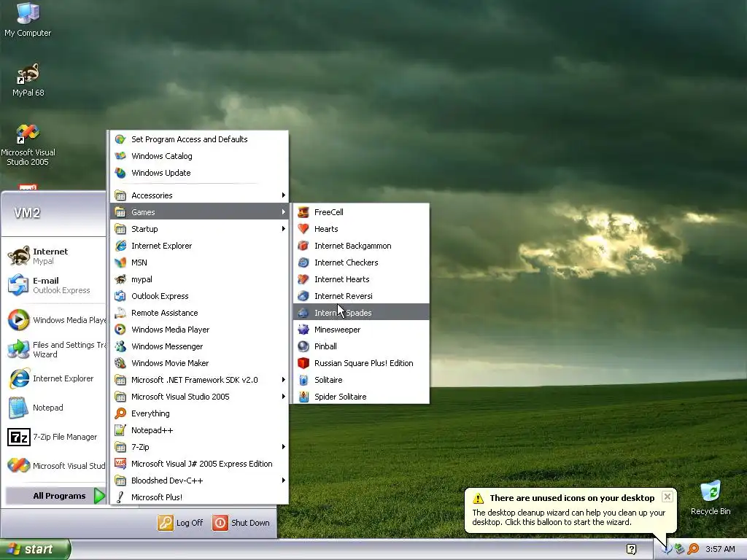Click the Russian Square red cube icon

tap(303, 363)
